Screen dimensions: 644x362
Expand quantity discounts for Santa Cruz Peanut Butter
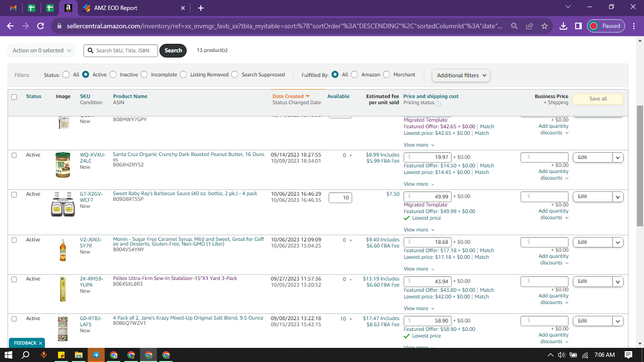[553, 175]
